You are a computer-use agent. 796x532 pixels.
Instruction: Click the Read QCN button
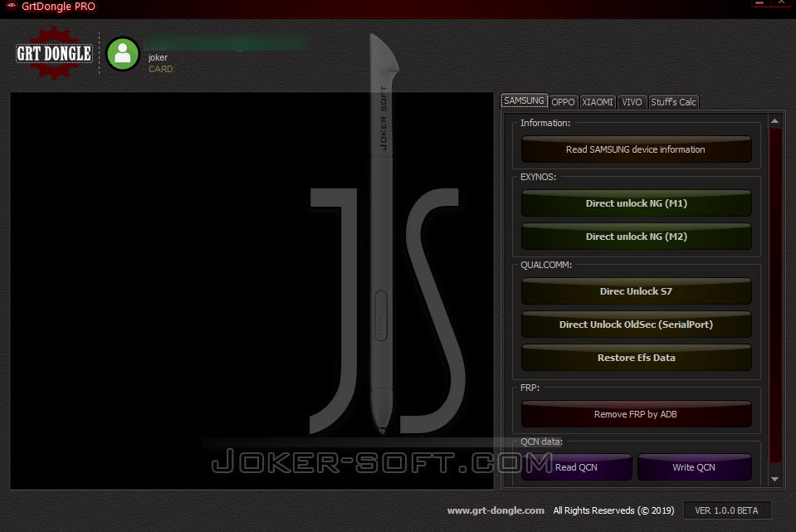pos(577,467)
